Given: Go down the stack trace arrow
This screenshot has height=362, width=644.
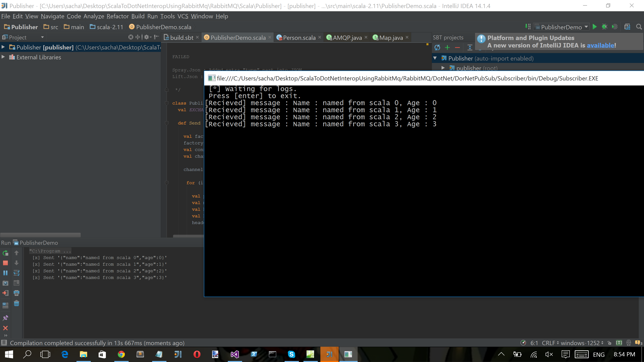Looking at the screenshot, I should (x=17, y=263).
